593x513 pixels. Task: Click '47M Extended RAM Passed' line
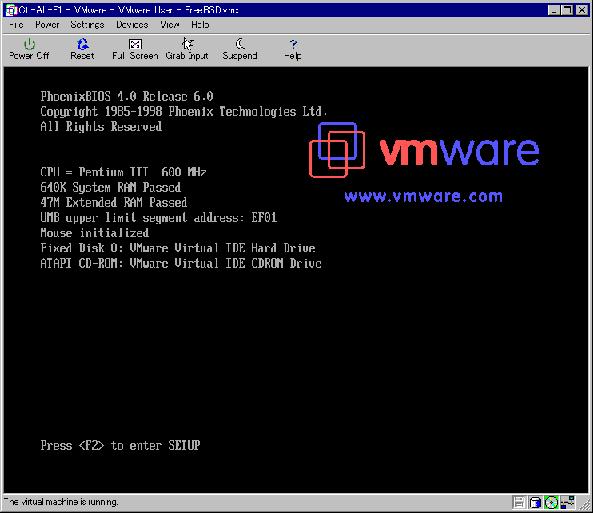113,202
